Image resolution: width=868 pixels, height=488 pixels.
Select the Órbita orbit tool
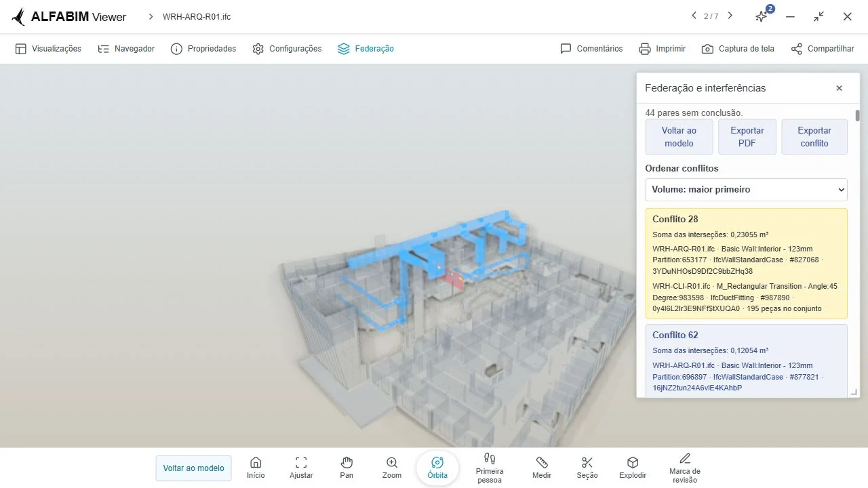point(437,468)
